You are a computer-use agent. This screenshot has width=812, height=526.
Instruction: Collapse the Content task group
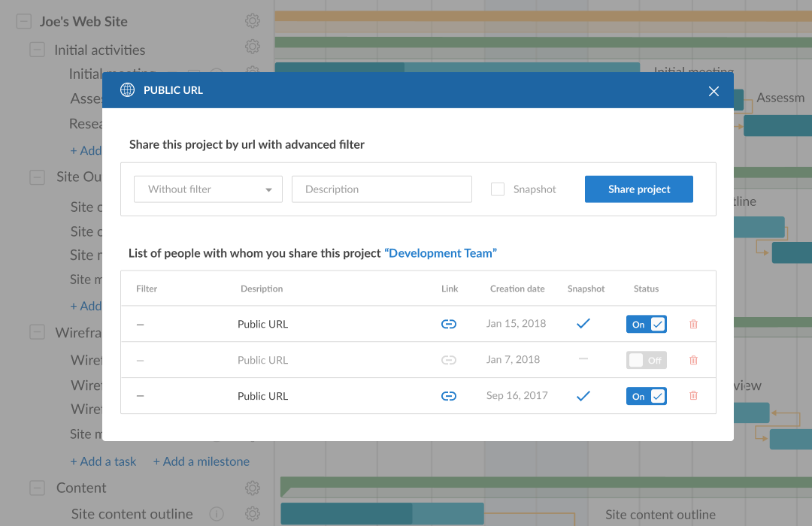pos(38,488)
